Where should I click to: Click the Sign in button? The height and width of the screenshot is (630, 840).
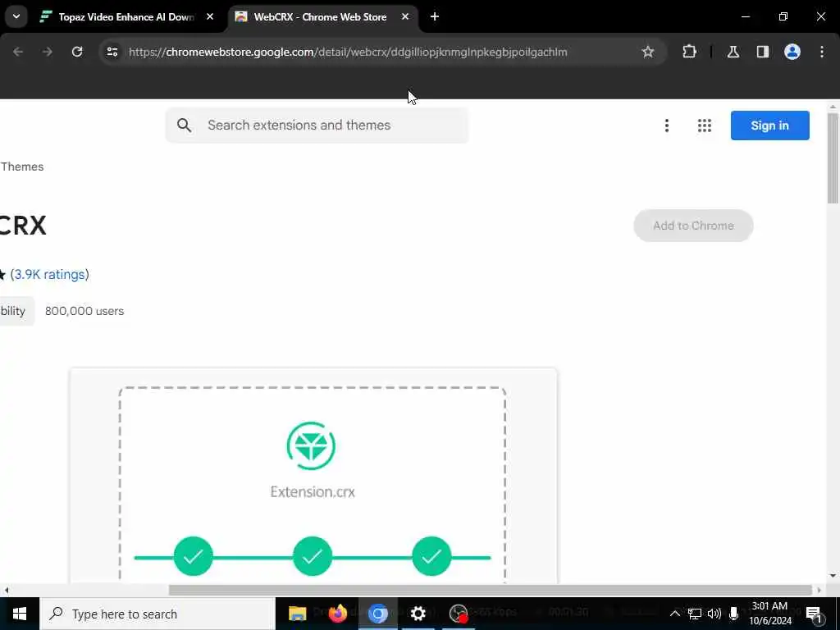coord(769,126)
